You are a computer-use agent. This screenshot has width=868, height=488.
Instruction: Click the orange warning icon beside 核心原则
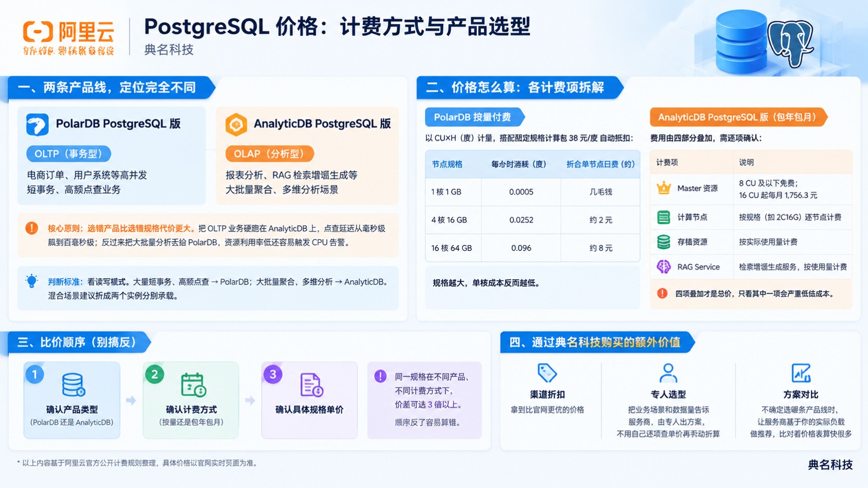pos(32,228)
